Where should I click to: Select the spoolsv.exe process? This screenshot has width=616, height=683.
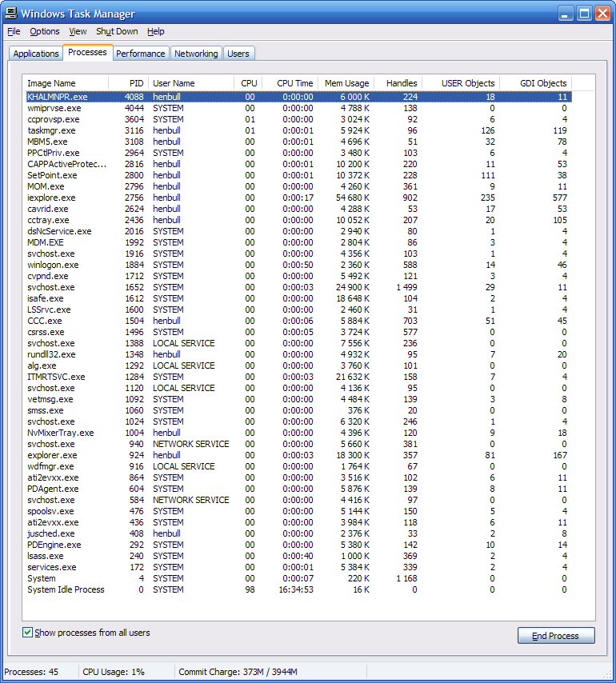[x=298, y=511]
